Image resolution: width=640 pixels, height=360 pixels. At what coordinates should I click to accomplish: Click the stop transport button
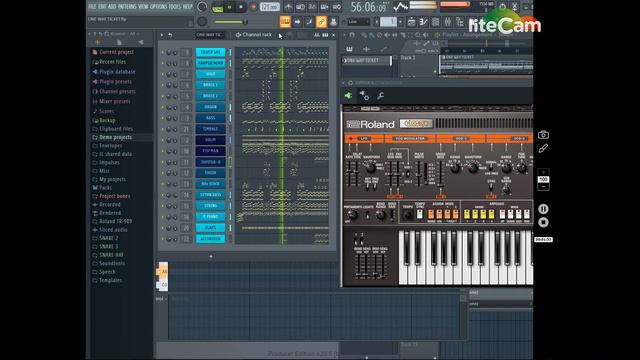(241, 7)
